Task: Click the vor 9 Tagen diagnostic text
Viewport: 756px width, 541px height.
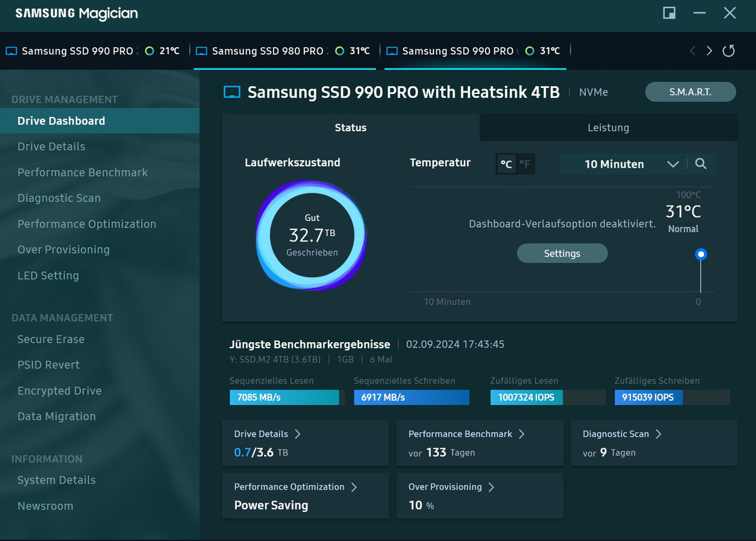Action: [x=609, y=453]
